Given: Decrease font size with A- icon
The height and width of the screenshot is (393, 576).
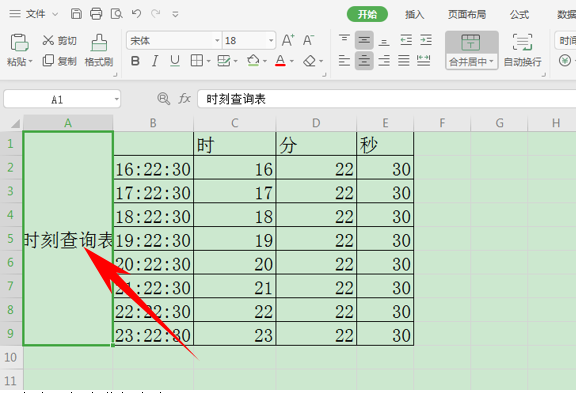Looking at the screenshot, I should pyautogui.click(x=308, y=40).
